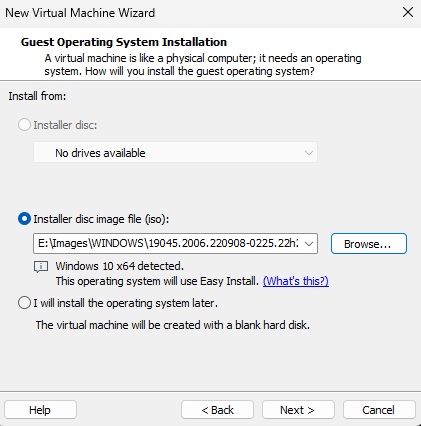This screenshot has height=426, width=421.
Task: Close the New Virtual Machine Wizard window
Action: click(408, 13)
